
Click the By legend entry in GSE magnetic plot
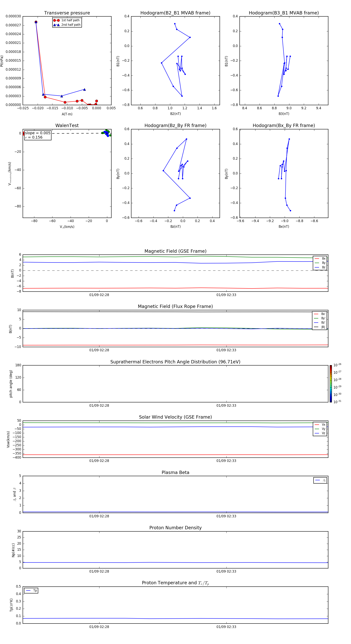[320, 263]
